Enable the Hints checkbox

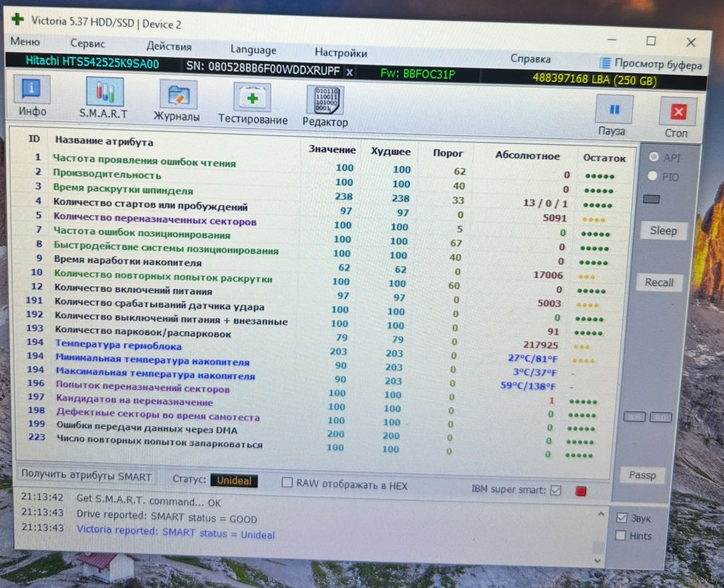pos(620,535)
